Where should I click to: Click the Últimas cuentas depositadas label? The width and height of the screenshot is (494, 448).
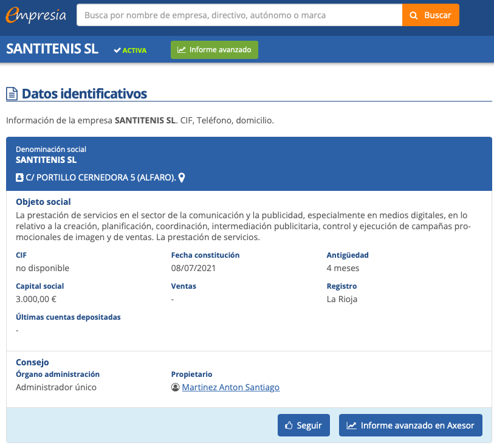point(69,317)
